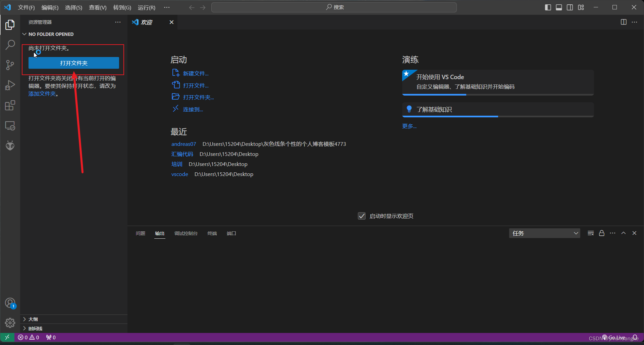Screen dimensions: 644x345
Task: Expand the 时间线 timeline section
Action: click(74, 329)
